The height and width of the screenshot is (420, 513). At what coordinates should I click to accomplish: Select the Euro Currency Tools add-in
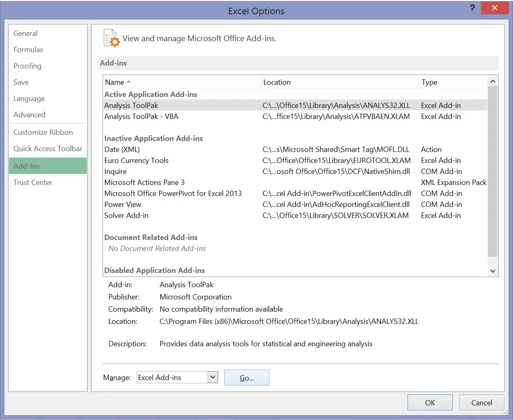[136, 161]
